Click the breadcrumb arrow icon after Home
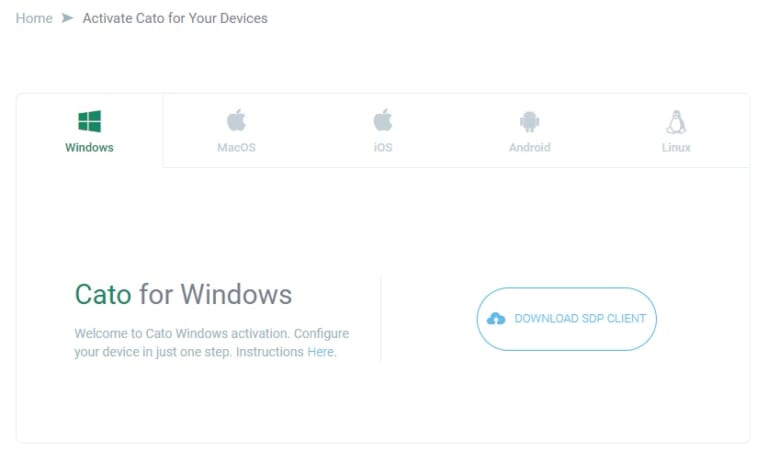The image size is (768, 462). click(x=68, y=18)
